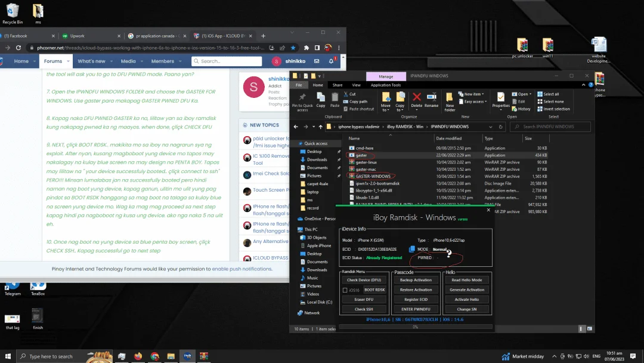Reload the Chrome page
This screenshot has height=363, width=644.
tap(18, 48)
